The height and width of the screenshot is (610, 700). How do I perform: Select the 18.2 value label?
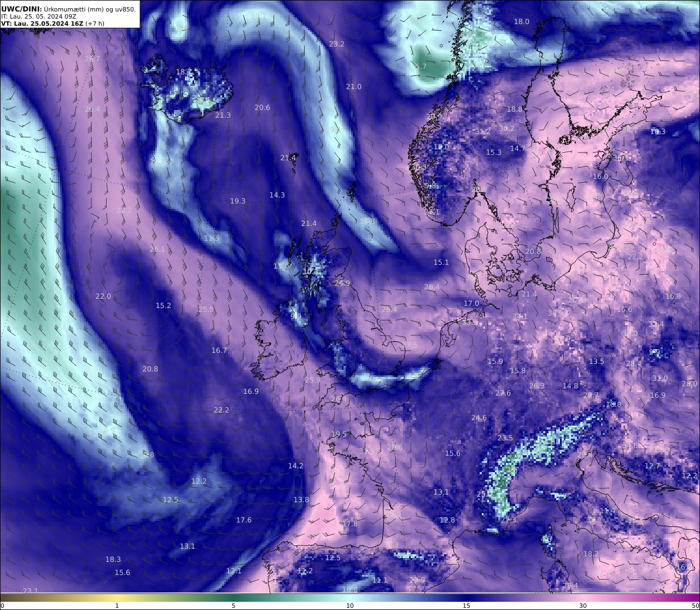tap(591, 554)
